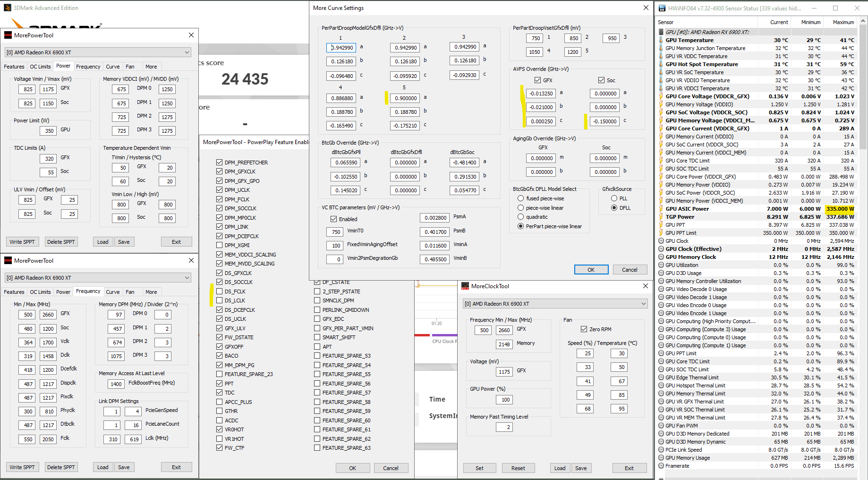868x480 pixels.
Task: Open Features tab in MorePowerTool showing Power Limit
Action: [14, 67]
